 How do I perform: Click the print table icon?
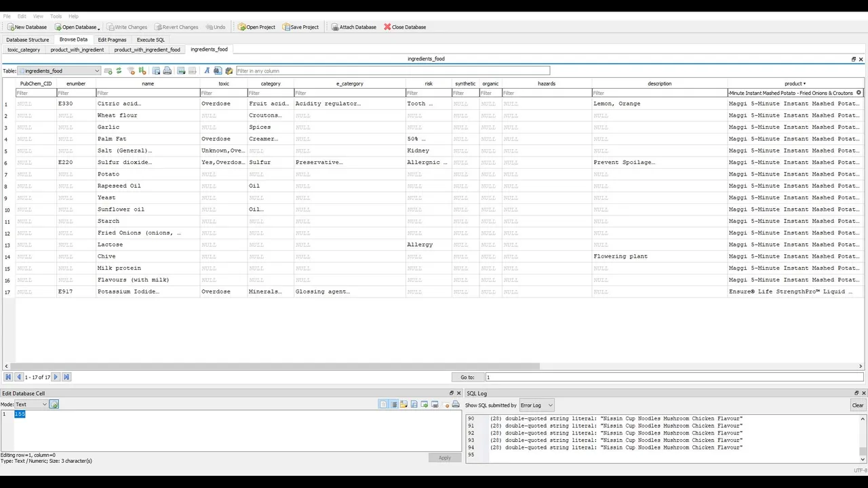click(x=167, y=70)
